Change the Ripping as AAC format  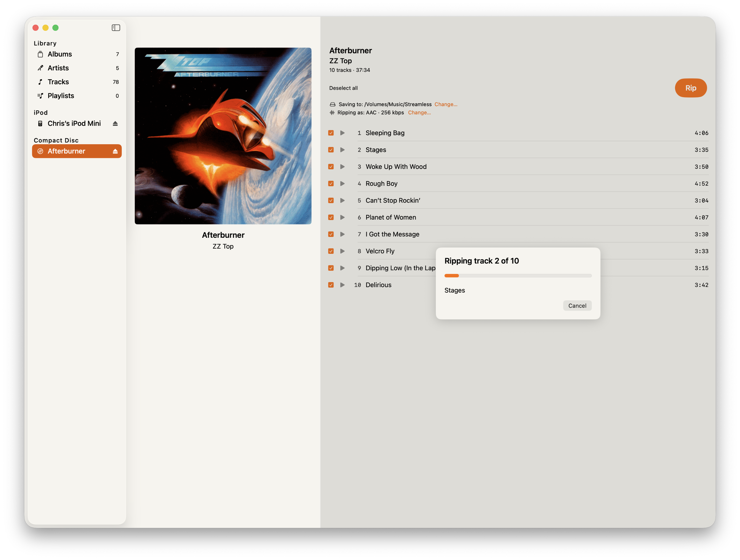[419, 113]
